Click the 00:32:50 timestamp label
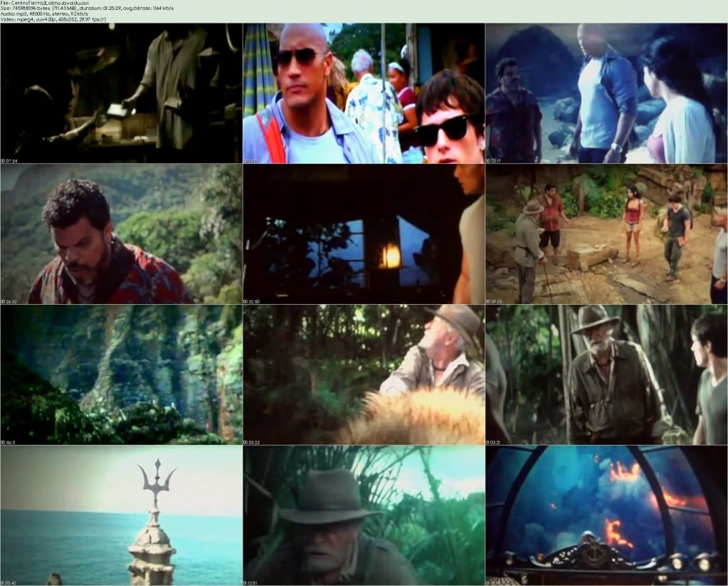 [x=251, y=302]
